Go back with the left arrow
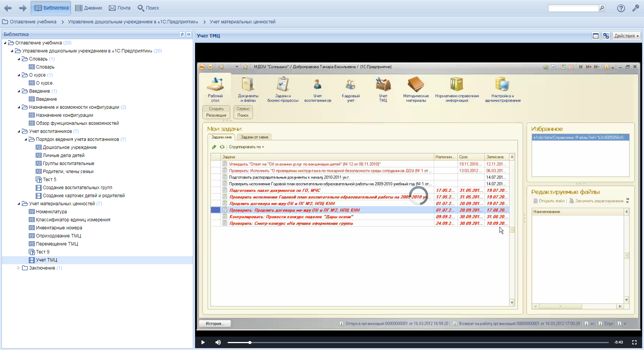The width and height of the screenshot is (644, 350). pos(8,8)
